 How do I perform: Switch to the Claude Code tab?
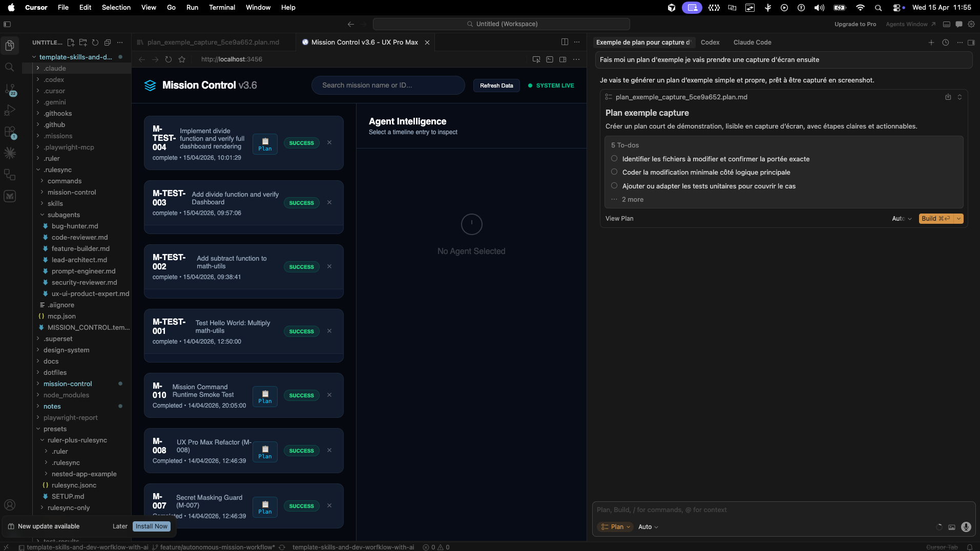752,43
